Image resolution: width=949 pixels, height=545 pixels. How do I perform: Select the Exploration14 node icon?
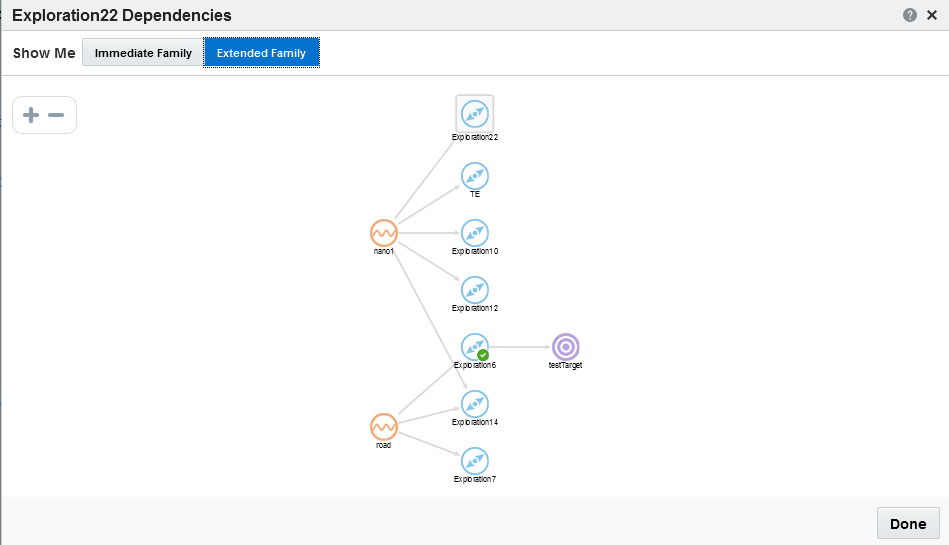coord(475,404)
